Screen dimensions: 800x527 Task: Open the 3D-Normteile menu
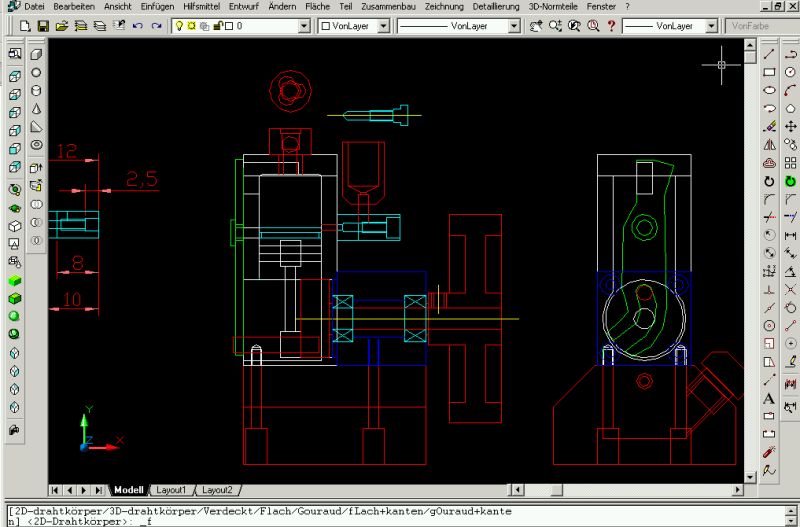point(553,7)
